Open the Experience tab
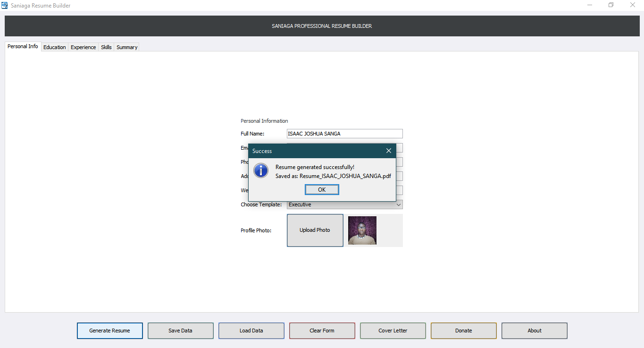The height and width of the screenshot is (348, 644). coord(84,47)
